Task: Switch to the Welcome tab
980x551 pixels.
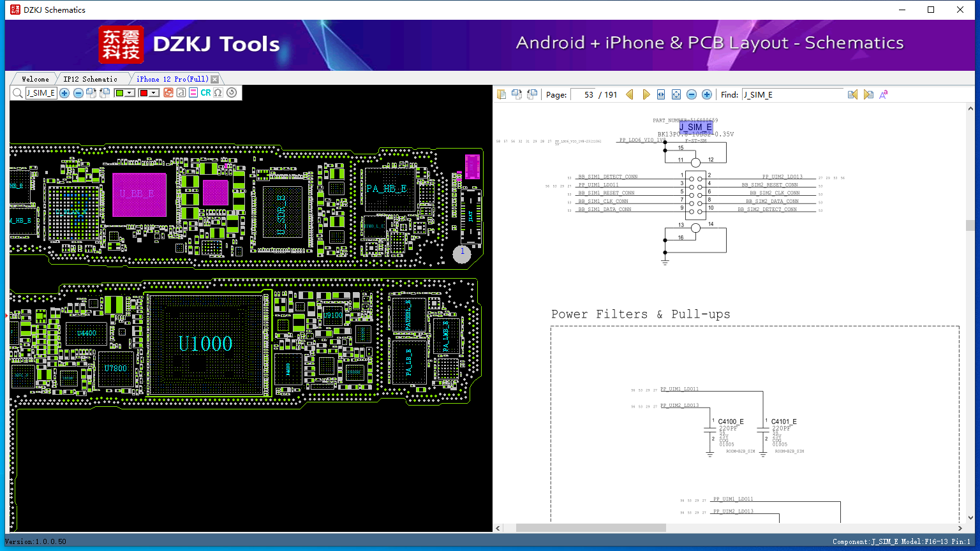Action: [x=35, y=79]
